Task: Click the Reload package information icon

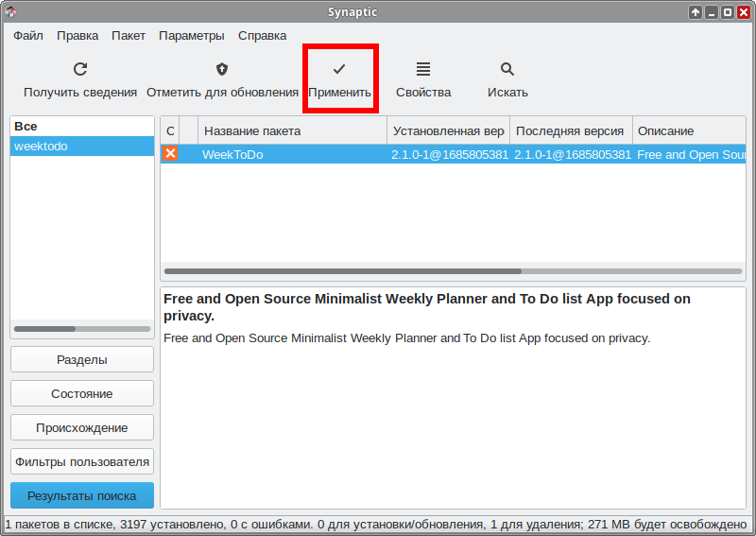Action: tap(80, 69)
